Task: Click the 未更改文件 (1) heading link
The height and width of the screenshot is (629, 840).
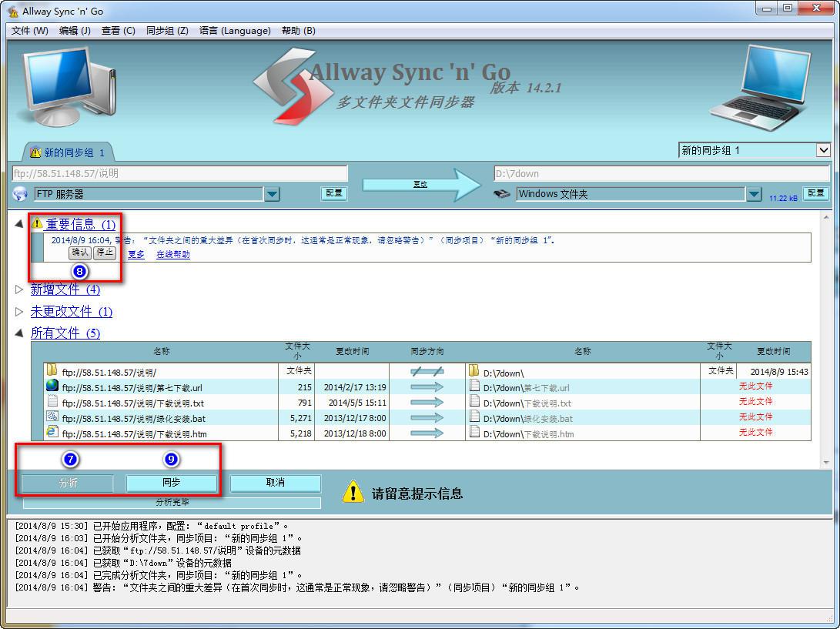Action: tap(72, 312)
